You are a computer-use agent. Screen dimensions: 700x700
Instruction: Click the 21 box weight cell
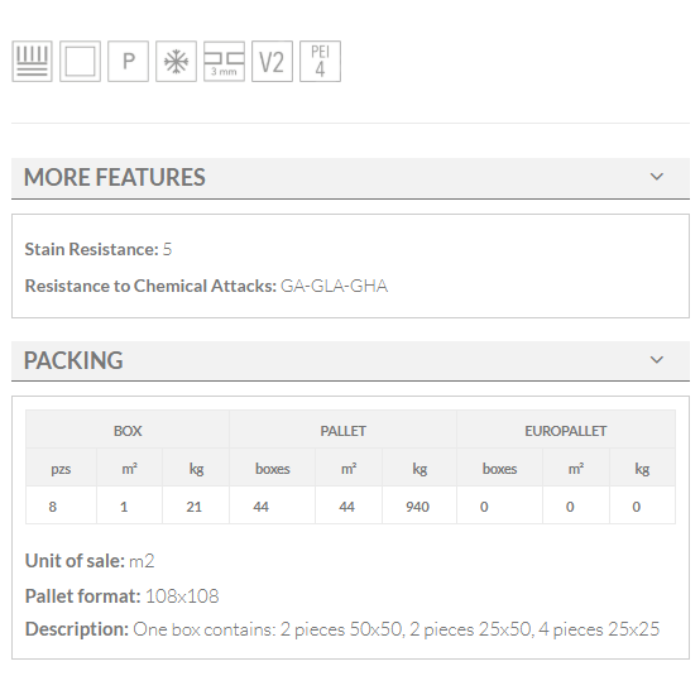point(194,507)
